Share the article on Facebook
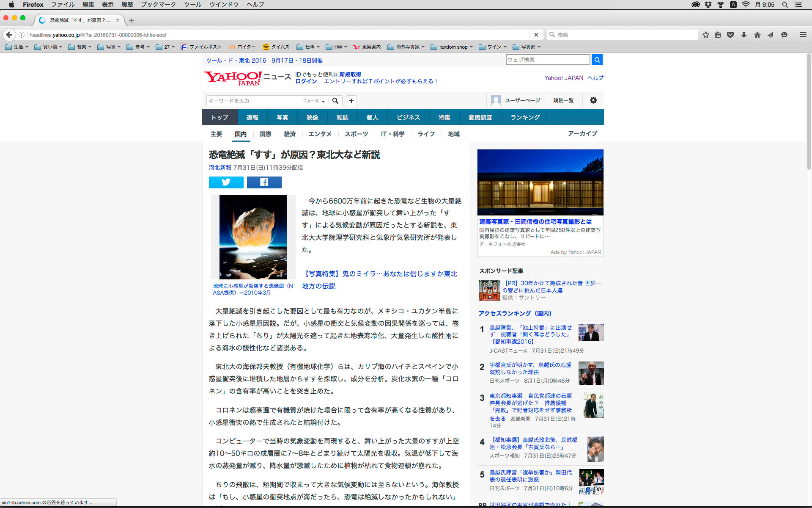This screenshot has width=812, height=508. [264, 182]
